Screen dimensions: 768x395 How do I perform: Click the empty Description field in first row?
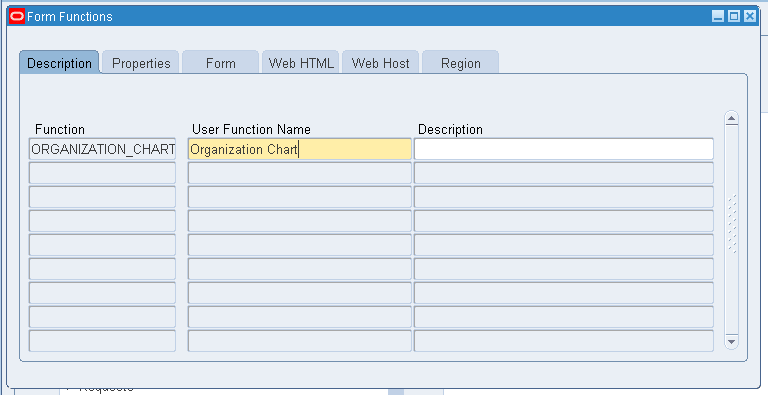(x=564, y=149)
